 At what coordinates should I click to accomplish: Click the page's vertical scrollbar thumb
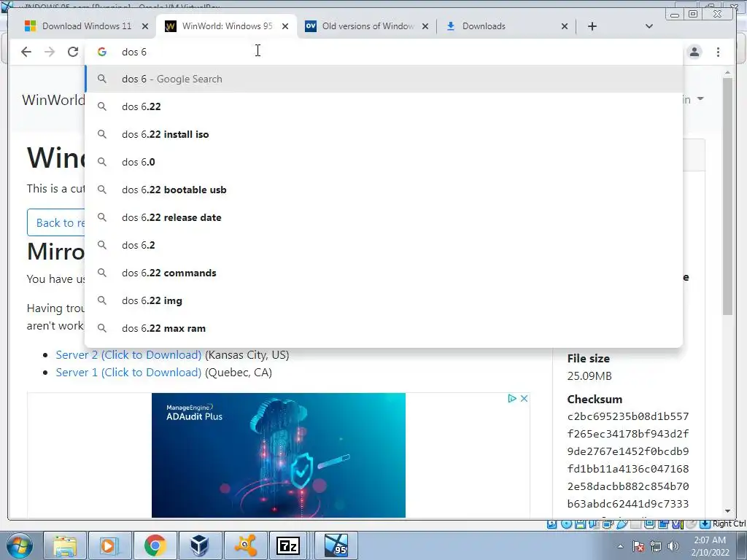point(727,196)
